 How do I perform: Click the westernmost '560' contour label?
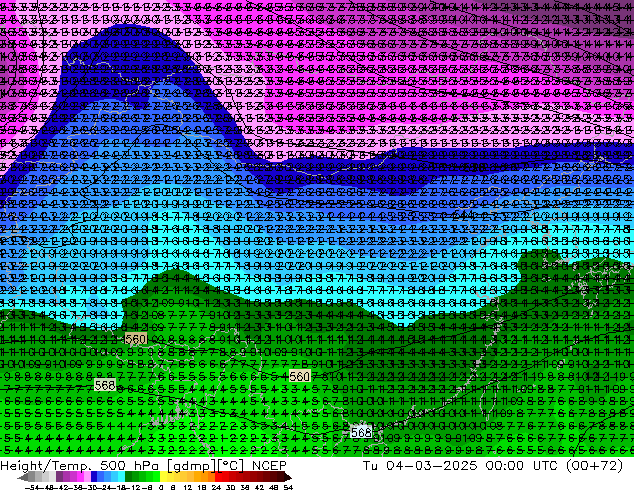coord(135,339)
